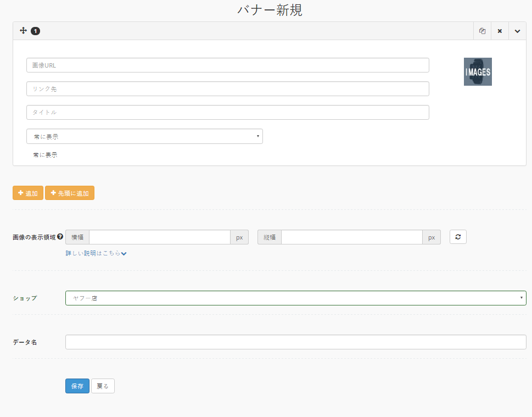Viewport: 532px width, 417px height.
Task: Click the duplicate banner icon
Action: point(482,31)
